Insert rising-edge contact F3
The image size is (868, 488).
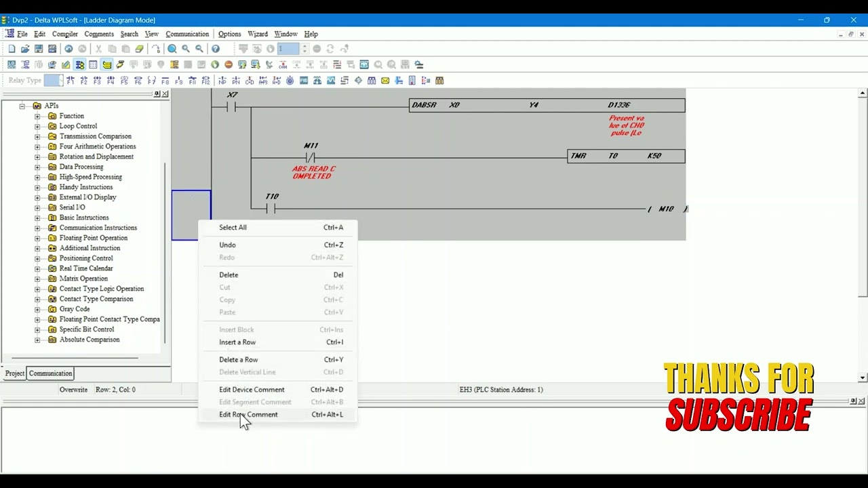tap(98, 81)
